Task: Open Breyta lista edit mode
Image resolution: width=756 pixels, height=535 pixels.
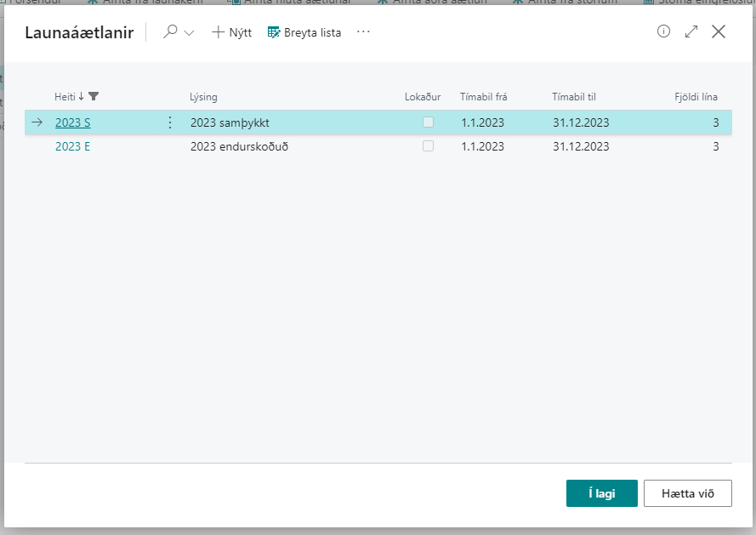Action: point(304,32)
